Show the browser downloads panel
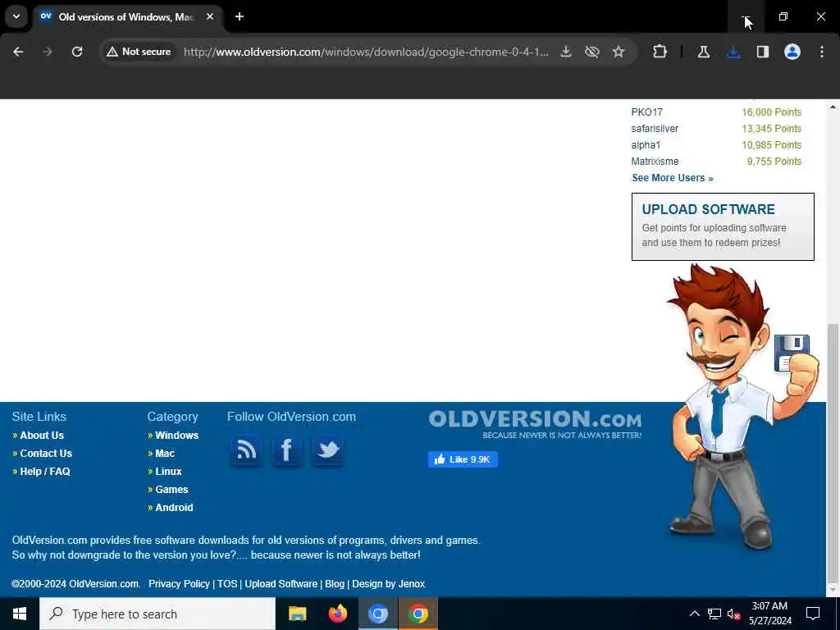Viewport: 840px width, 630px height. coord(733,52)
